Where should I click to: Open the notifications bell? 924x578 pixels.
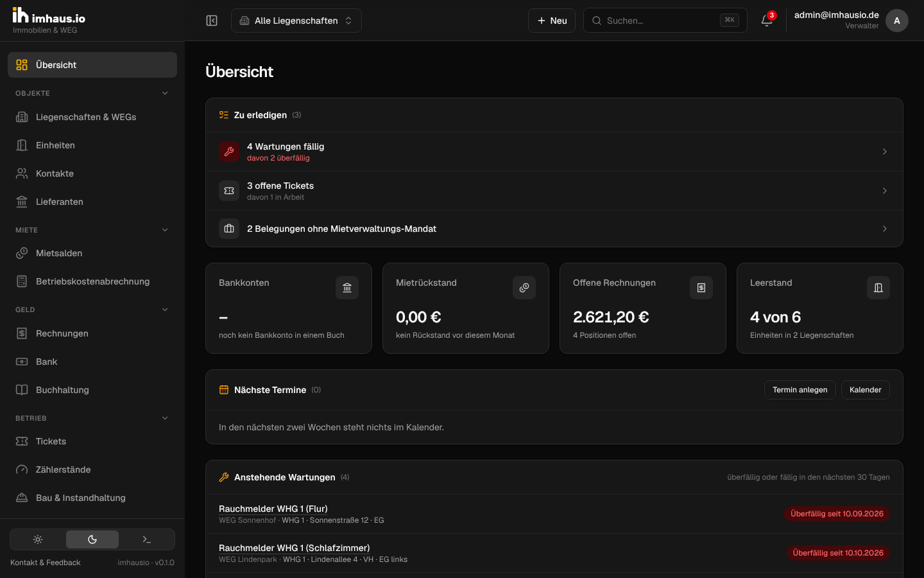767,21
